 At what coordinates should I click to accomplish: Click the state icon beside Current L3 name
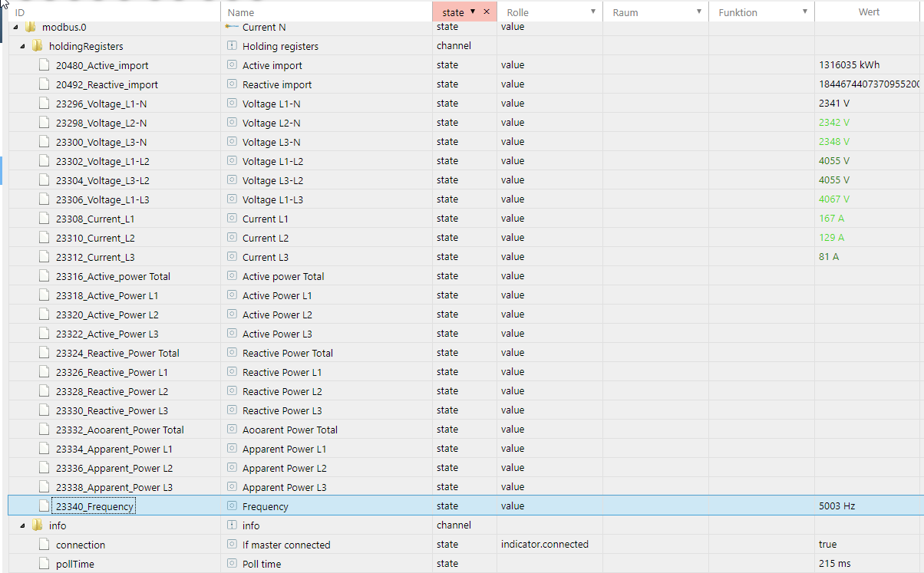click(232, 257)
